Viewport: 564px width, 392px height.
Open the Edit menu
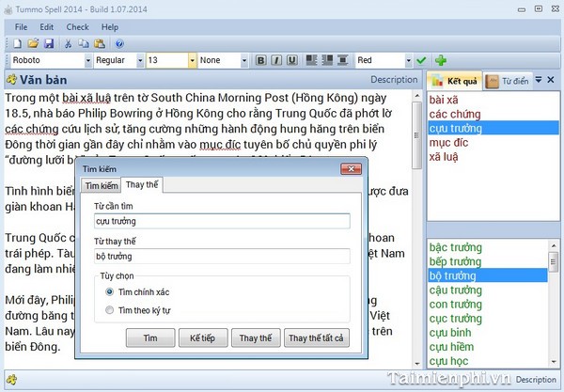(47, 27)
